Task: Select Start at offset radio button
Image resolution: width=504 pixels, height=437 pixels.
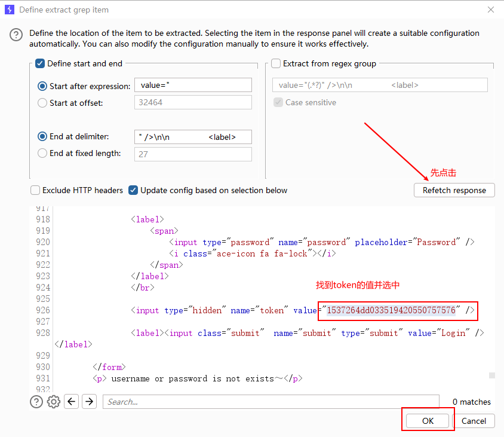Action: [x=42, y=103]
